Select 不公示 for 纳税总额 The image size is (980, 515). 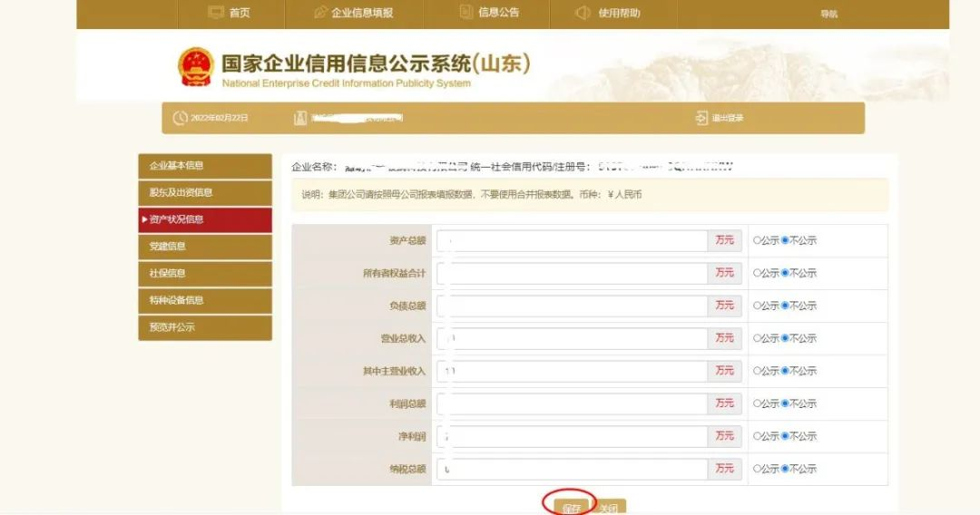(x=785, y=468)
